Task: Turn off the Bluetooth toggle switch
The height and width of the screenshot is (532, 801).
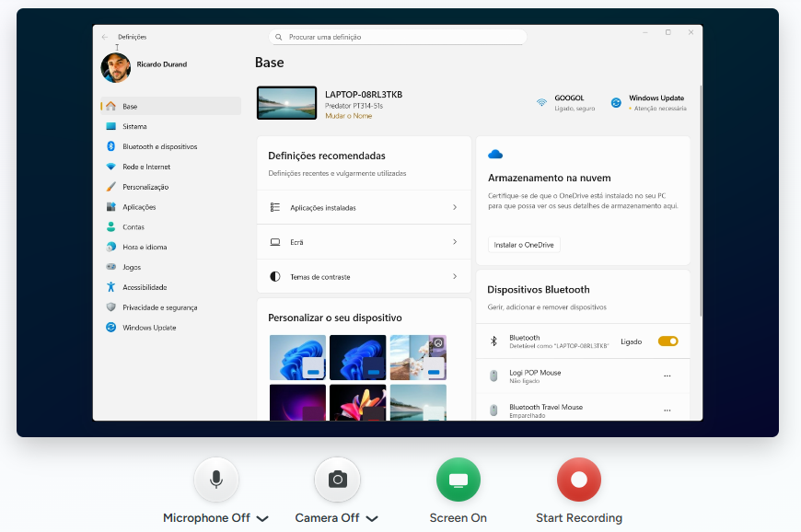Action: [667, 341]
